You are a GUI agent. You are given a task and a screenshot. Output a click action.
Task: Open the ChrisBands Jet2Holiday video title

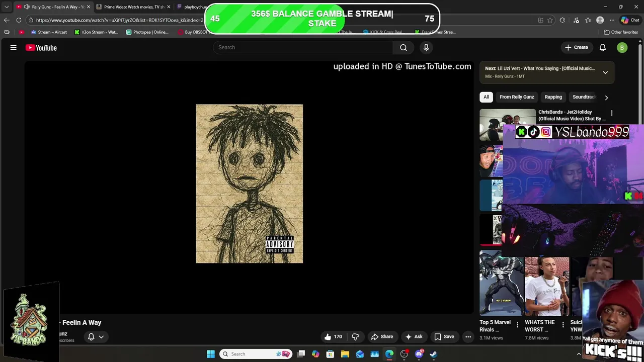click(572, 115)
